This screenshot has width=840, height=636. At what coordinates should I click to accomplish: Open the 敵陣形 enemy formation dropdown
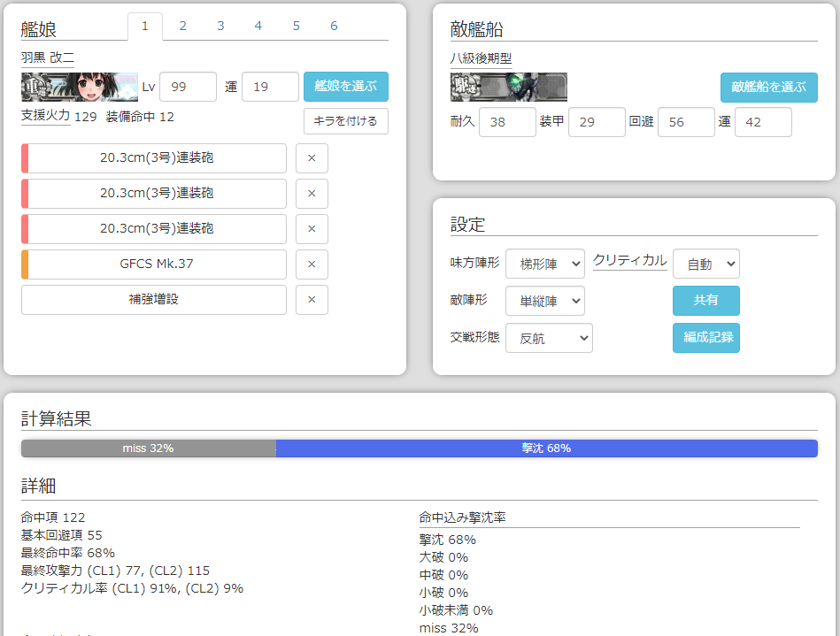(x=545, y=301)
